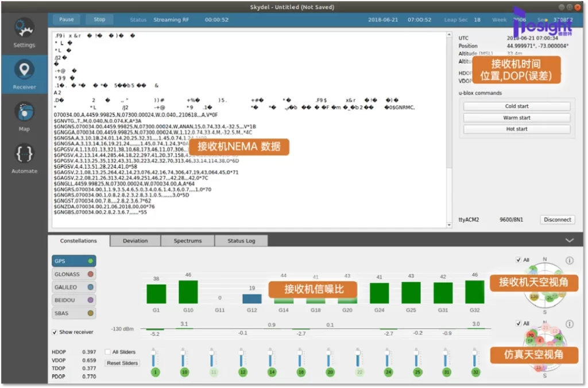This screenshot has height=388, width=588.
Task: Select the satellite 1 badge under the sliders
Action: tap(155, 372)
